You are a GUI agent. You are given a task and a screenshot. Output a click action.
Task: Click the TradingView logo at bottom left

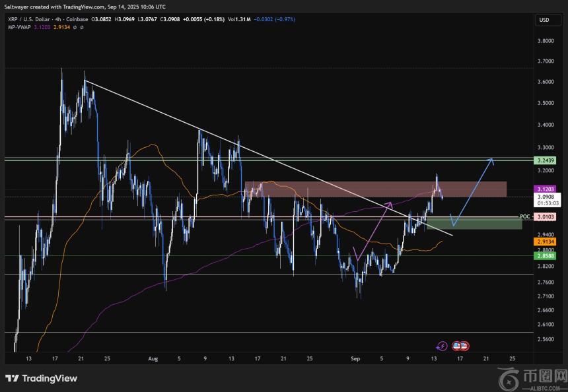(x=41, y=378)
